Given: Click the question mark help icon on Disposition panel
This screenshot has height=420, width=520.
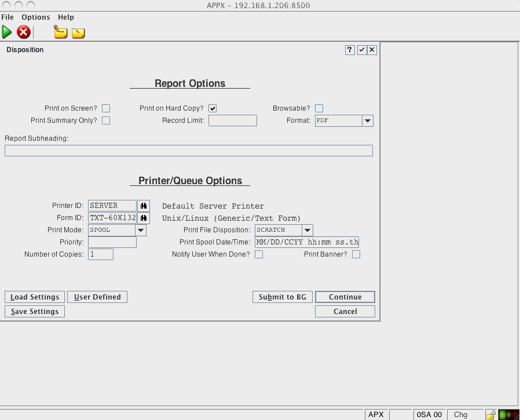Looking at the screenshot, I should coord(349,50).
